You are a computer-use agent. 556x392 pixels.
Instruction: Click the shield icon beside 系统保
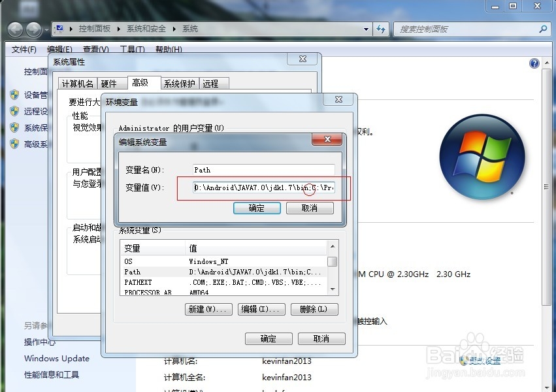14,127
